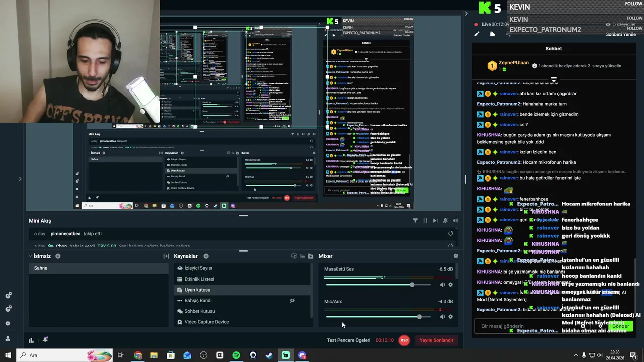Toggle alert volume speaker in Mini Akış
The width and height of the screenshot is (644, 362).
pyautogui.click(x=455, y=220)
